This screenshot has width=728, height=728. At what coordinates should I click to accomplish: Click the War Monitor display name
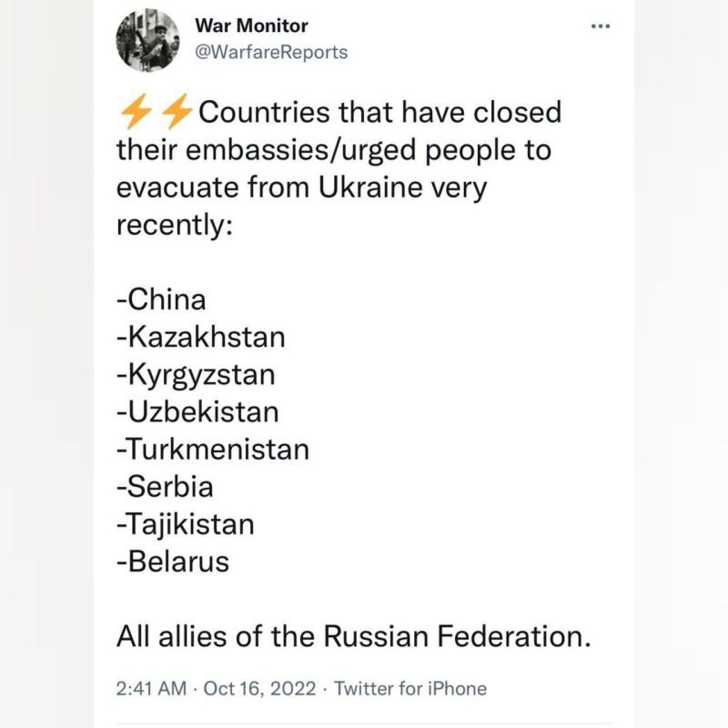pos(253,26)
